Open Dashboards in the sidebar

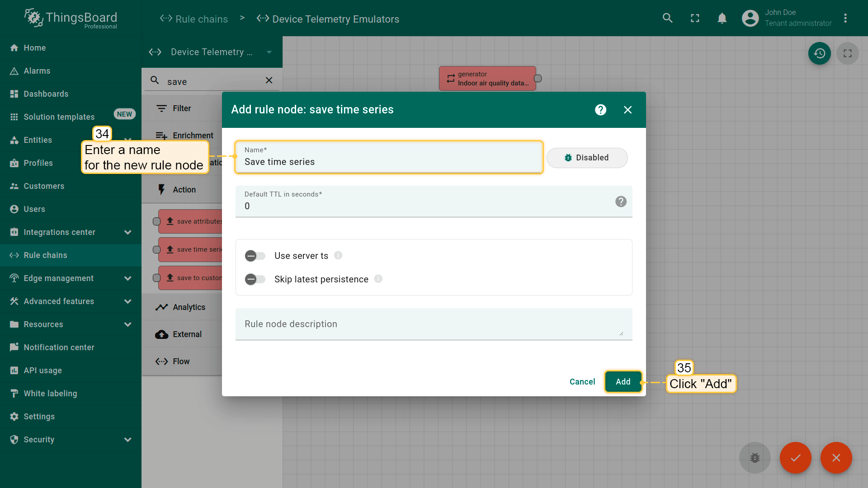coord(46,94)
